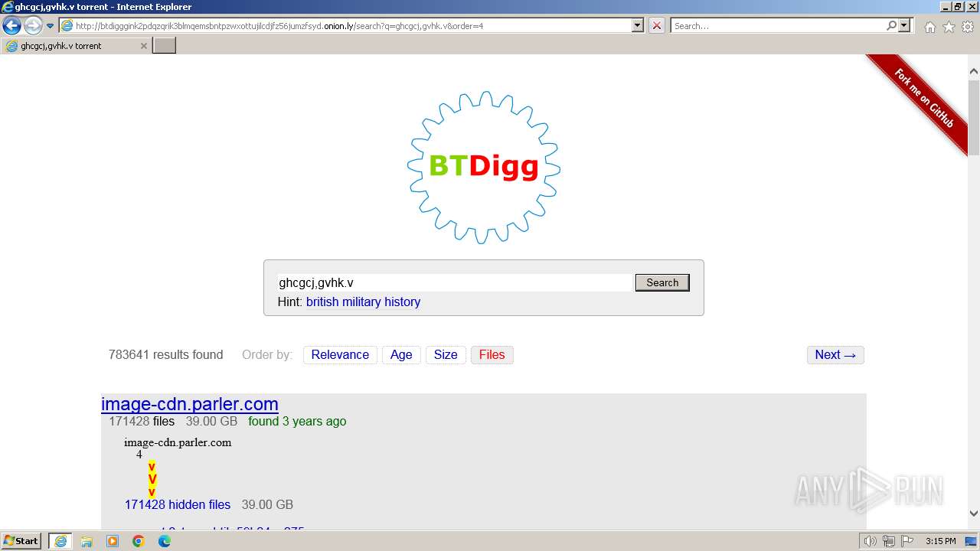Click the folder '4' tree entry
This screenshot has width=980, height=551.
pos(139,455)
